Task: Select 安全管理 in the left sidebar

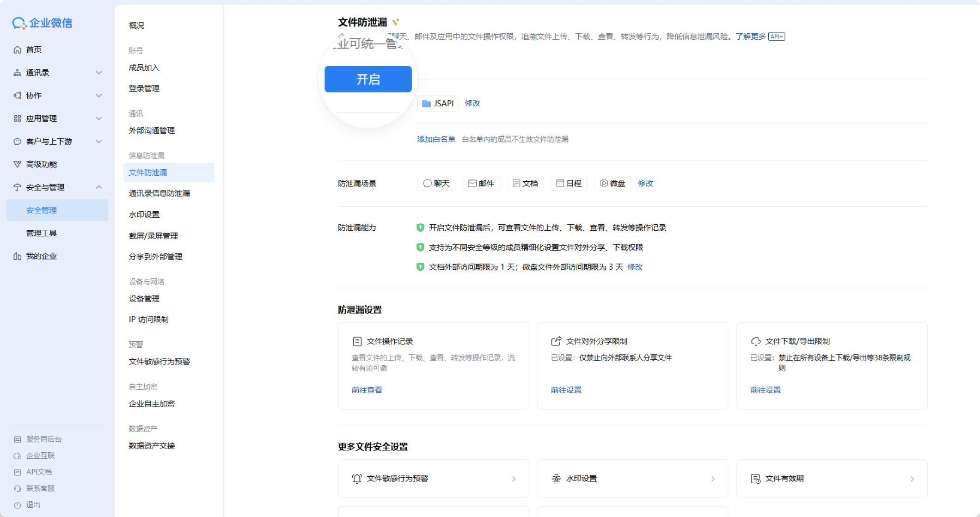Action: coord(57,210)
